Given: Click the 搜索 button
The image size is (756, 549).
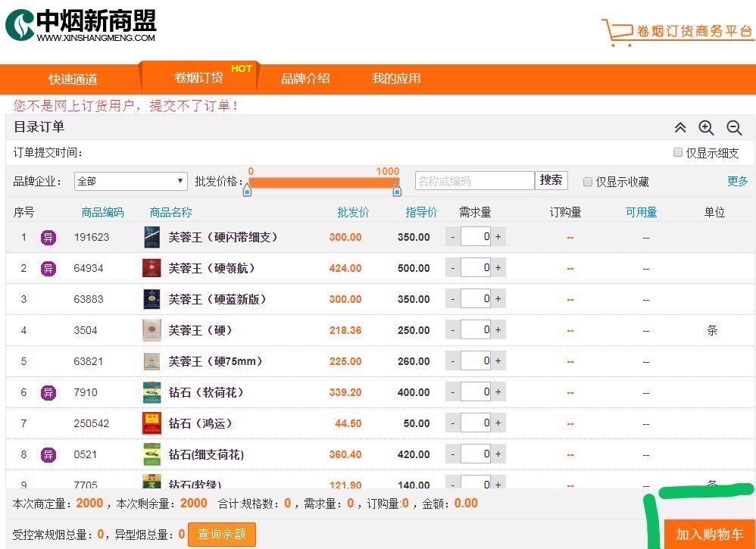Looking at the screenshot, I should (x=551, y=180).
